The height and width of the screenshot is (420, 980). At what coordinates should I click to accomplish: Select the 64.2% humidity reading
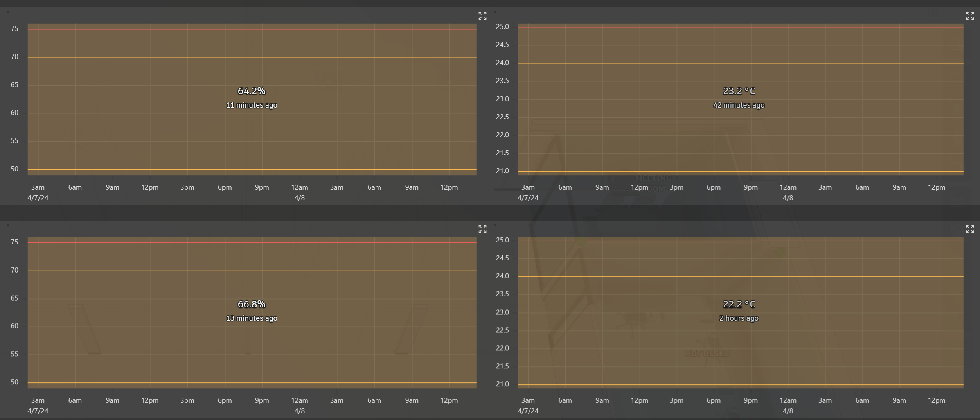pyautogui.click(x=252, y=91)
